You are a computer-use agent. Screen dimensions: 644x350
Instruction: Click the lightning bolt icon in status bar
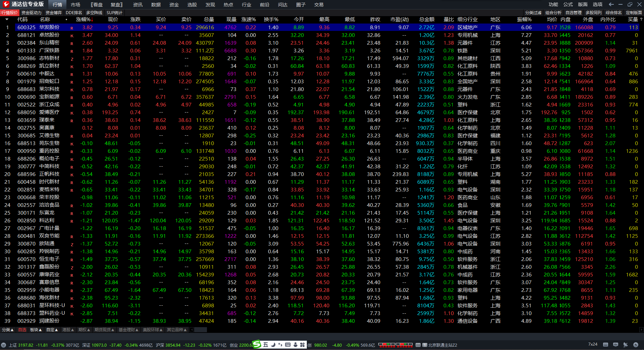coord(636,345)
